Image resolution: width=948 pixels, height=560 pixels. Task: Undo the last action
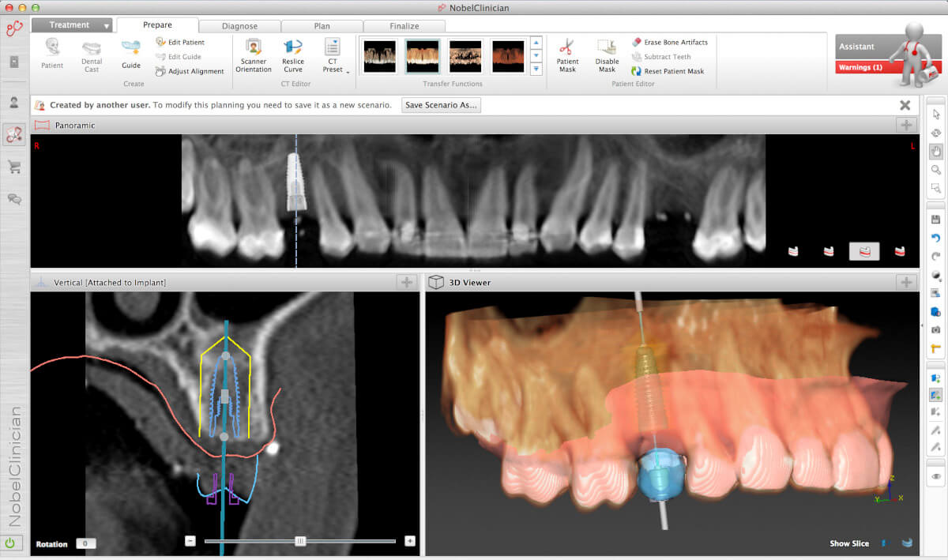click(x=936, y=238)
